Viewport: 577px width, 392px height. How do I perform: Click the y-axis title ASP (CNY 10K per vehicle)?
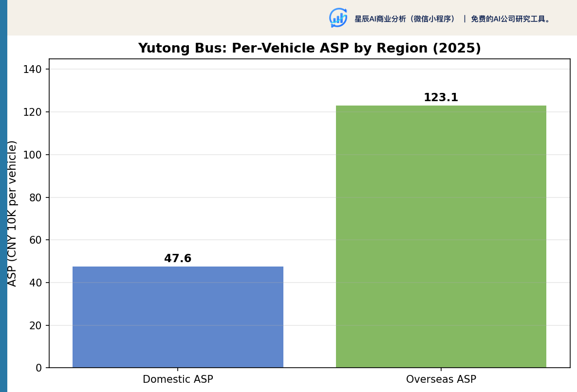(x=12, y=214)
